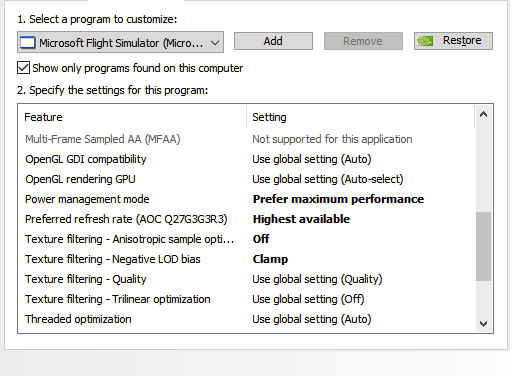Open the Clamp setting value
Screen dimensions: 513x376
click(270, 259)
